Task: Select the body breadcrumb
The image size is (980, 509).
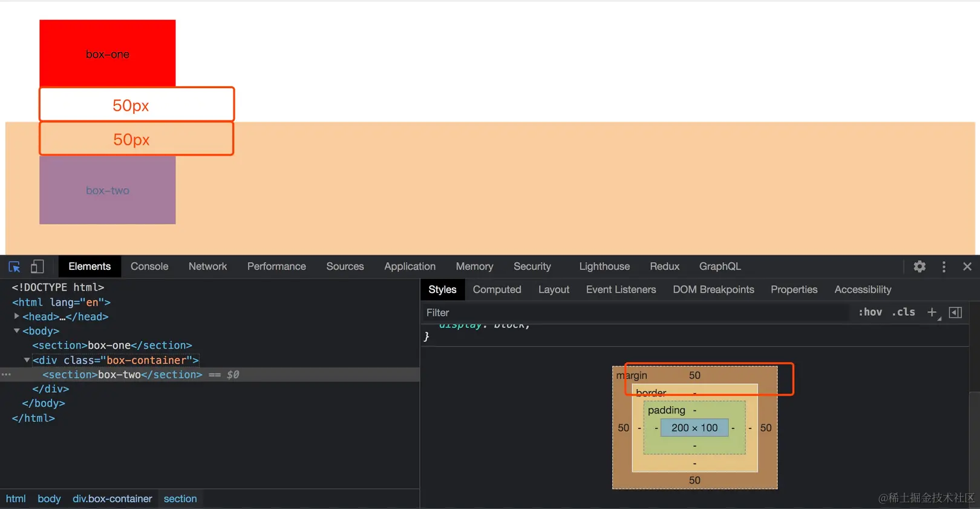Action: coord(49,499)
